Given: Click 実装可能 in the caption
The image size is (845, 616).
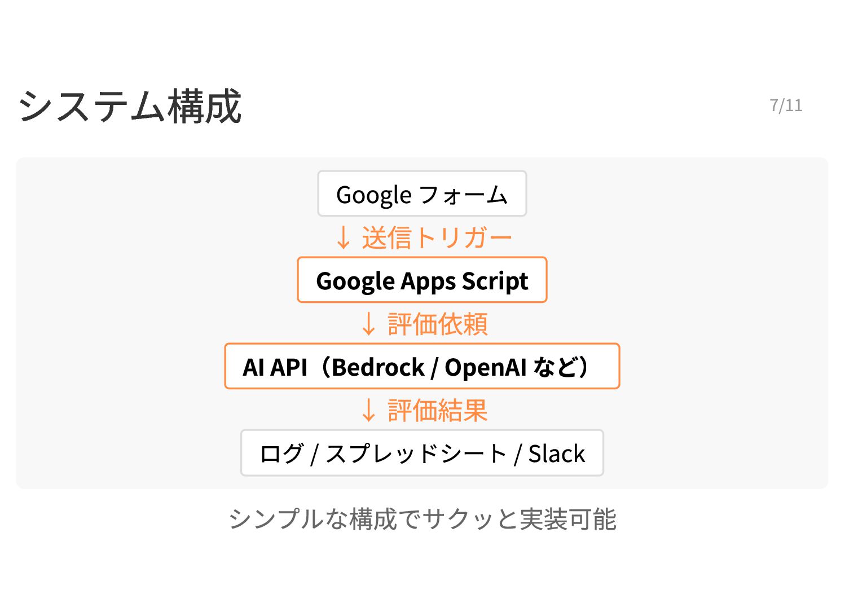Looking at the screenshot, I should (x=567, y=519).
